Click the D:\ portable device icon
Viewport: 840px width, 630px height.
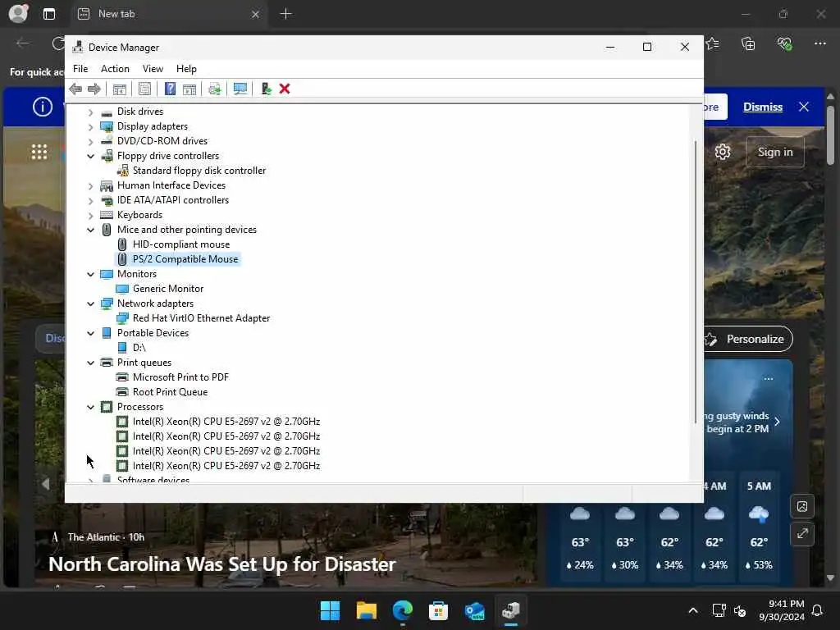click(122, 348)
